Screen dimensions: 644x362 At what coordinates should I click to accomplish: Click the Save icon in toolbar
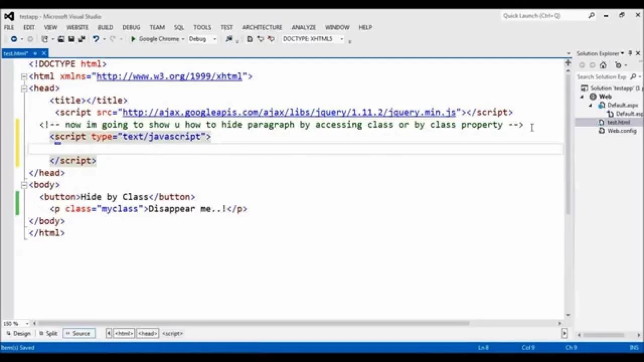point(71,39)
